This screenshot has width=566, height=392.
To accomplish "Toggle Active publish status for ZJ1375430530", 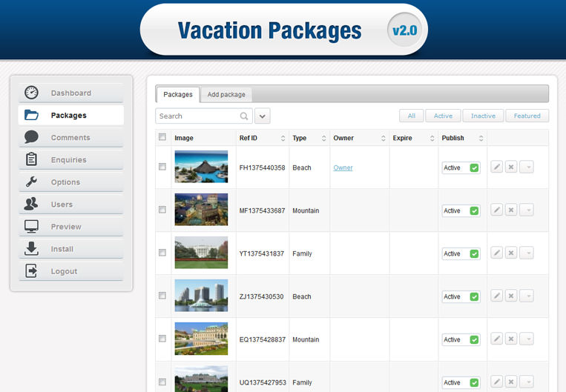I will 461,296.
